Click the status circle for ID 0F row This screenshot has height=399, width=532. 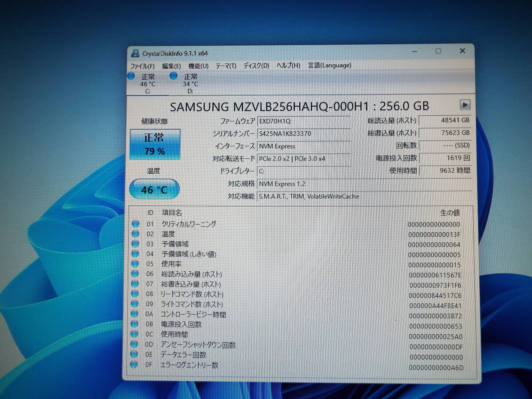pyautogui.click(x=134, y=365)
